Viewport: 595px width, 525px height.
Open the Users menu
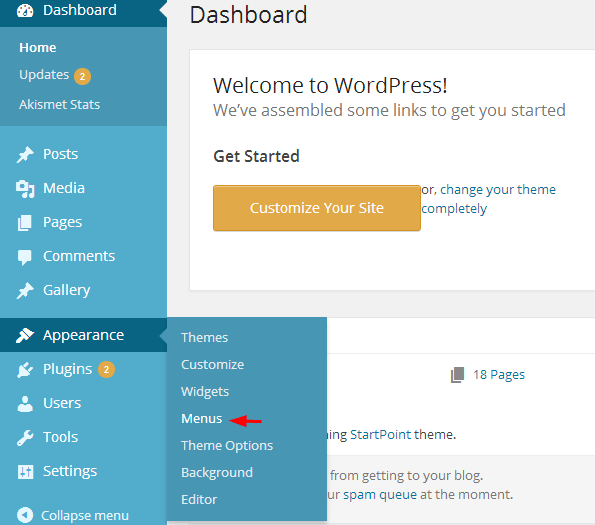coord(83,403)
